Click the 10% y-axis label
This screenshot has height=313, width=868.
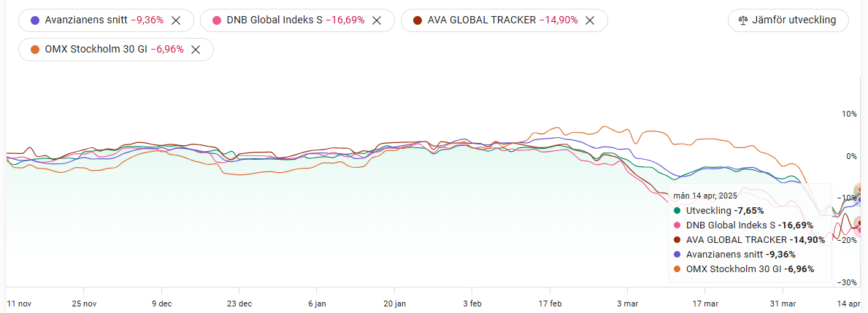pyautogui.click(x=849, y=114)
